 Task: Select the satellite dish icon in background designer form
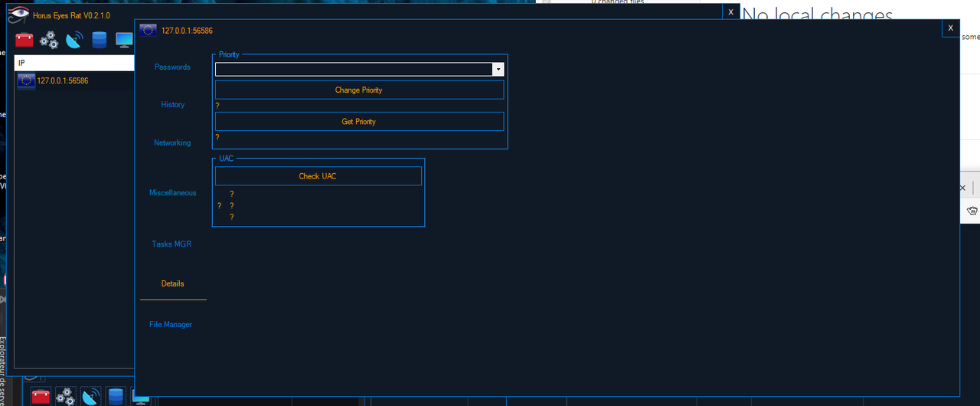(x=90, y=397)
